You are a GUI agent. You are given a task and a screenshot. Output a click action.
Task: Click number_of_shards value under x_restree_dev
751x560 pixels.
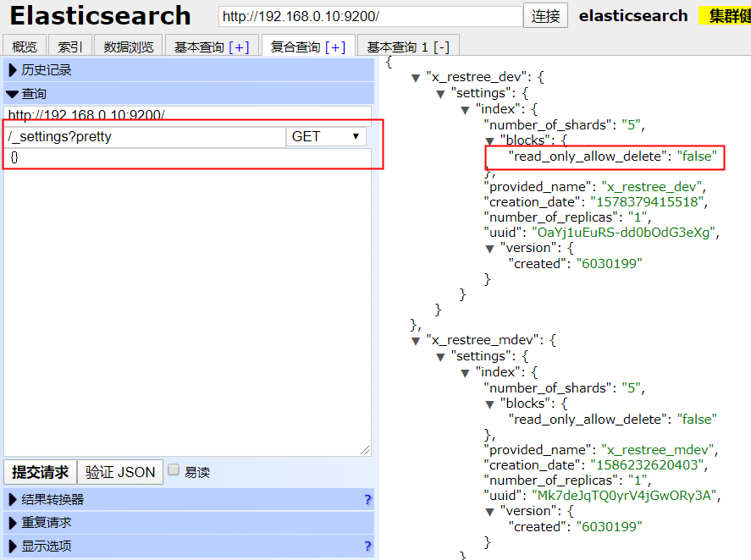point(632,125)
